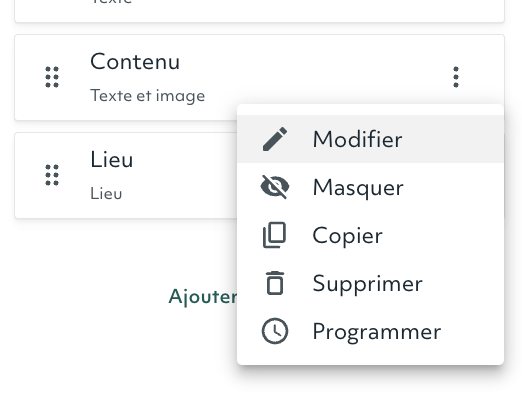Click the trash bin Supprimer icon

pos(275,283)
